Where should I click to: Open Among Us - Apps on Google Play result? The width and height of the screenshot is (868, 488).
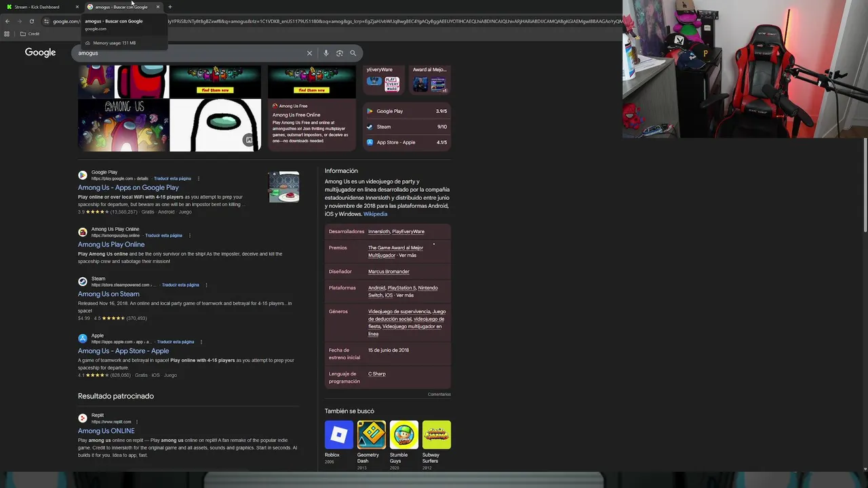[128, 188]
